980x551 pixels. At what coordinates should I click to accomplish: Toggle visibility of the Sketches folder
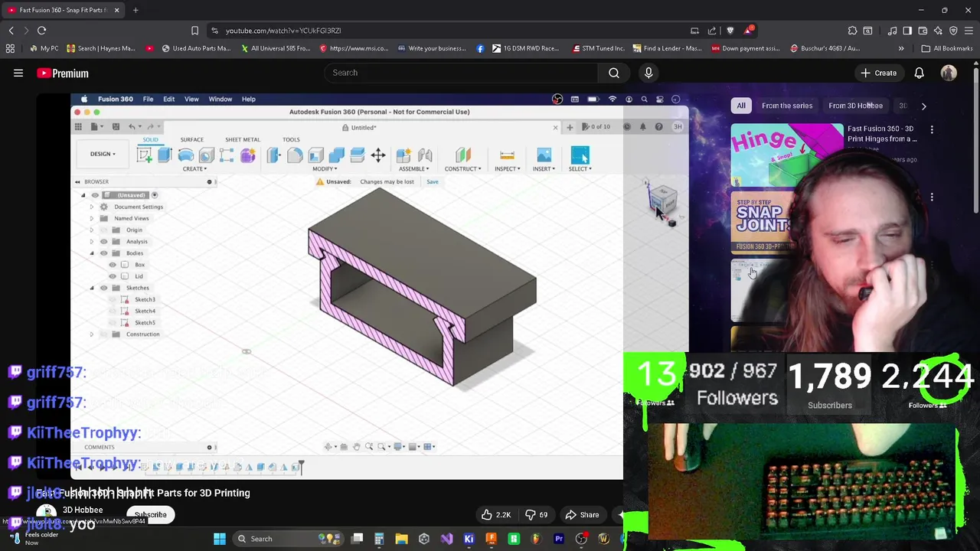tap(104, 288)
